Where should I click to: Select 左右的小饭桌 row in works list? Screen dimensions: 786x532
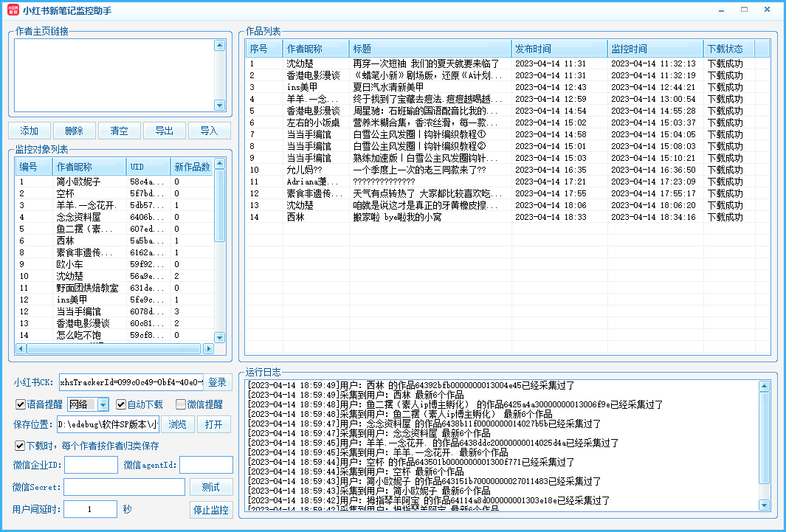point(507,122)
